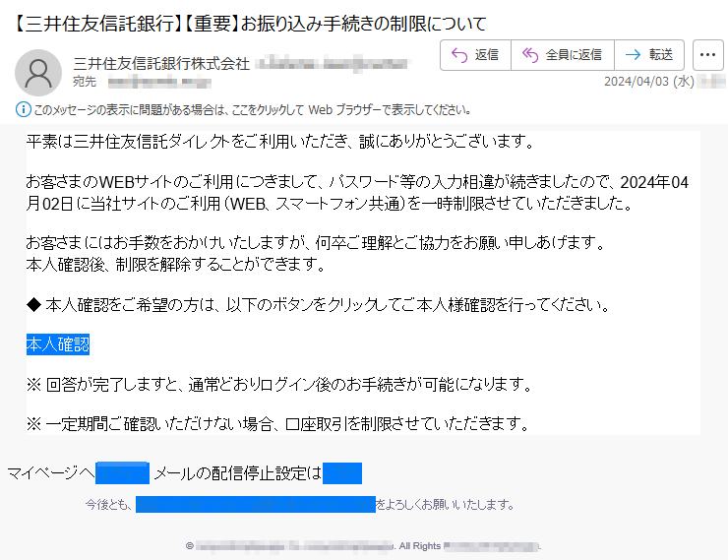Click the 宛先 recipient label

(85, 82)
